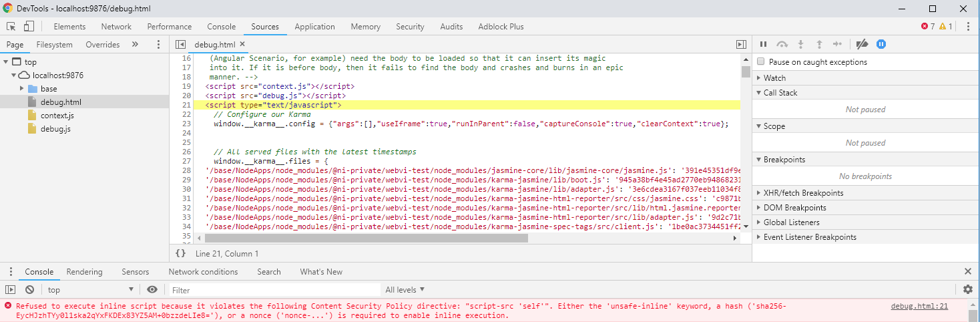The image size is (980, 322).
Task: Open the Security panel tab
Action: point(410,27)
